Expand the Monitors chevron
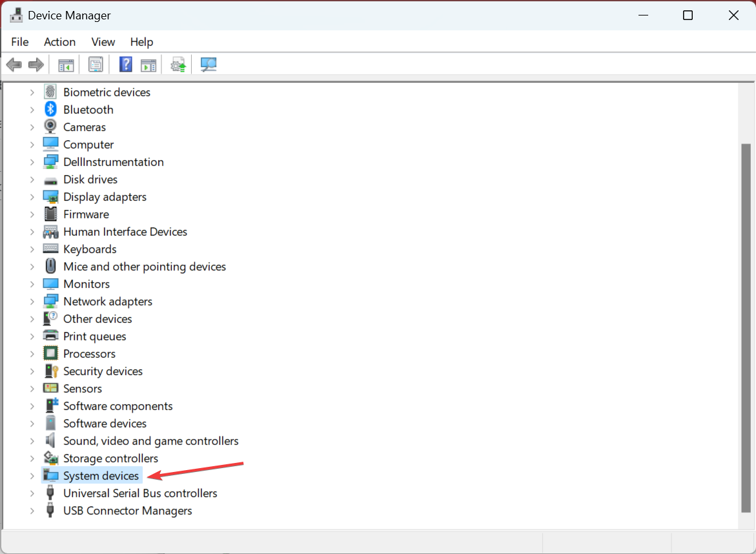The height and width of the screenshot is (554, 756). [x=32, y=284]
